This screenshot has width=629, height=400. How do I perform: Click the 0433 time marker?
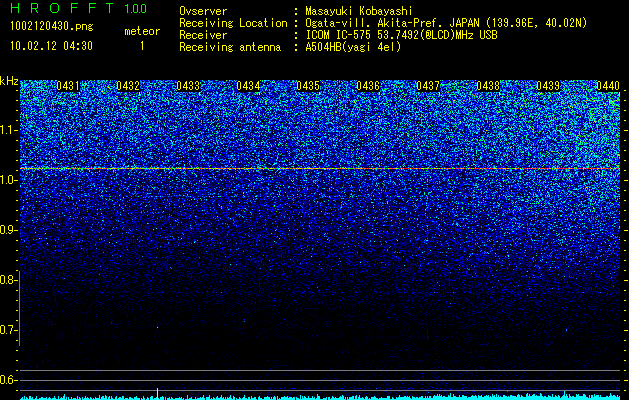(x=188, y=85)
